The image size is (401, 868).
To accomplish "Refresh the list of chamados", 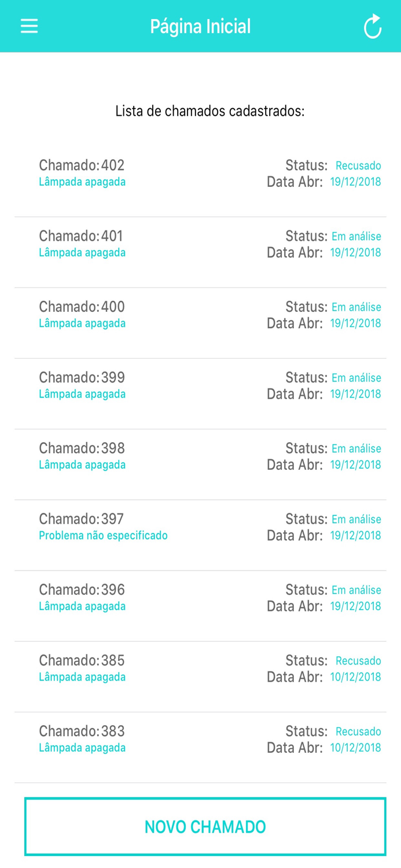I will pyautogui.click(x=372, y=25).
